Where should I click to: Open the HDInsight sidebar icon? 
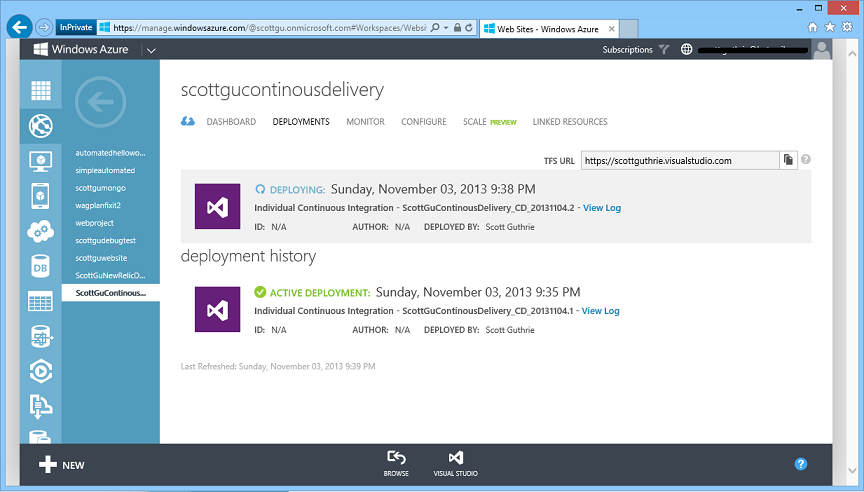point(41,336)
